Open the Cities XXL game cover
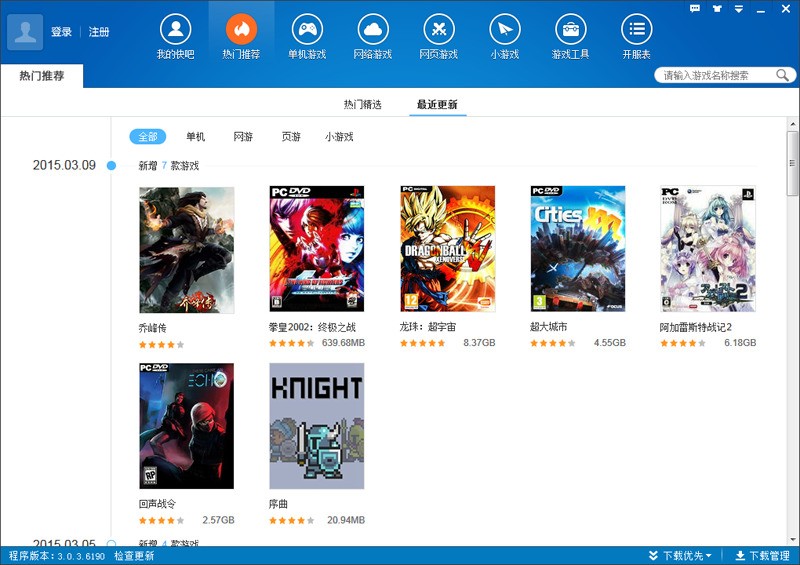The image size is (800, 565). (x=578, y=249)
